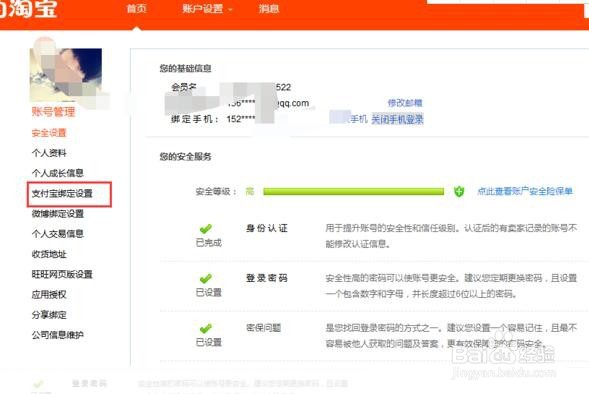
Task: Click the green shield insurance icon
Action: pyautogui.click(x=459, y=192)
